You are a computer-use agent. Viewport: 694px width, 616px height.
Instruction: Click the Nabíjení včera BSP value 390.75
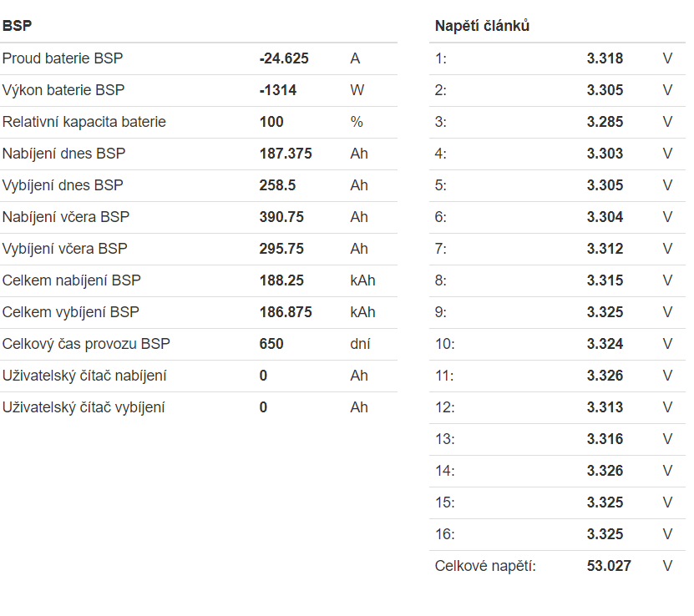click(281, 217)
